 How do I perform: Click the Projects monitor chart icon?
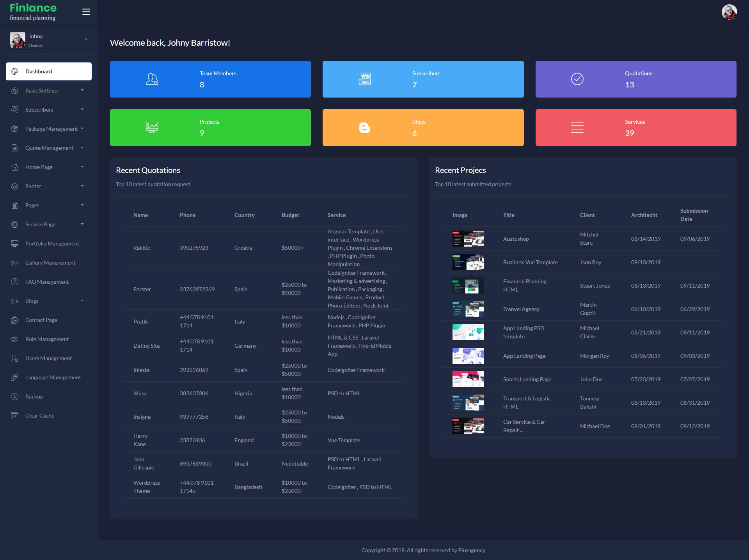[152, 128]
